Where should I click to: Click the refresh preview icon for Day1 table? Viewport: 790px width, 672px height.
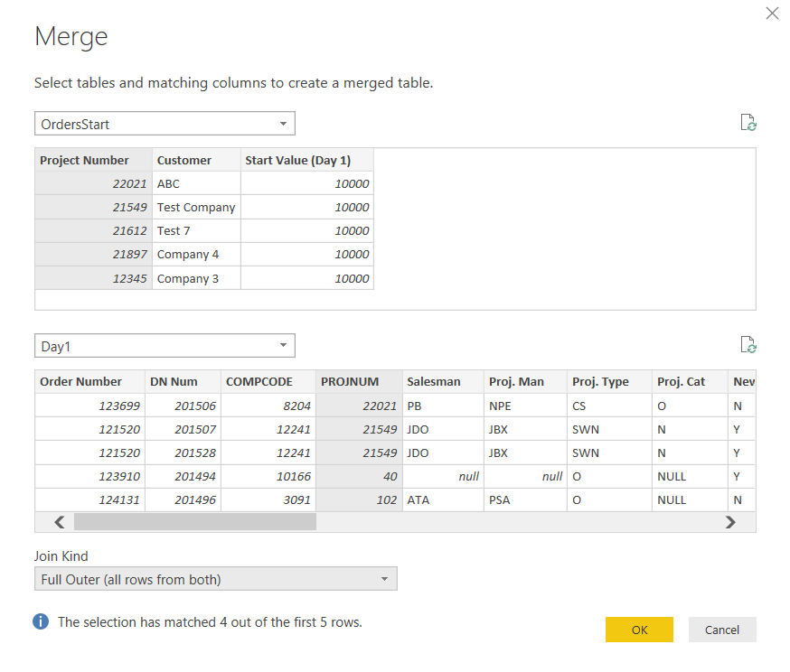(748, 345)
